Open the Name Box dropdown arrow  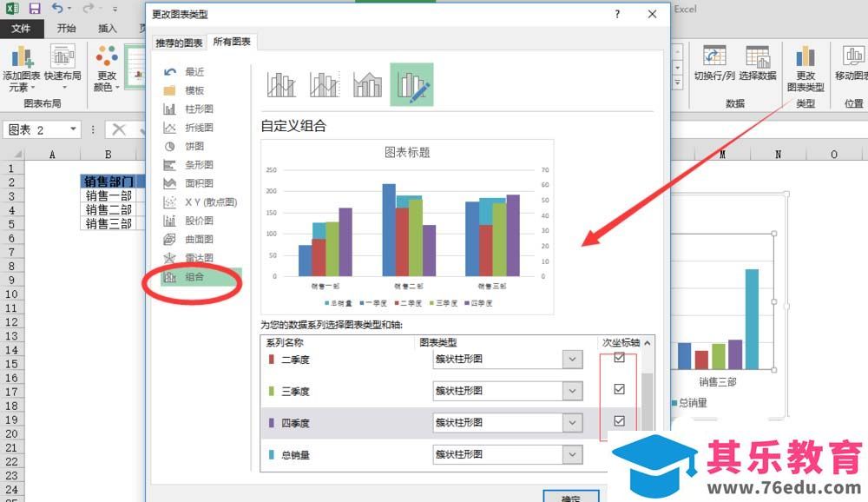(73, 129)
